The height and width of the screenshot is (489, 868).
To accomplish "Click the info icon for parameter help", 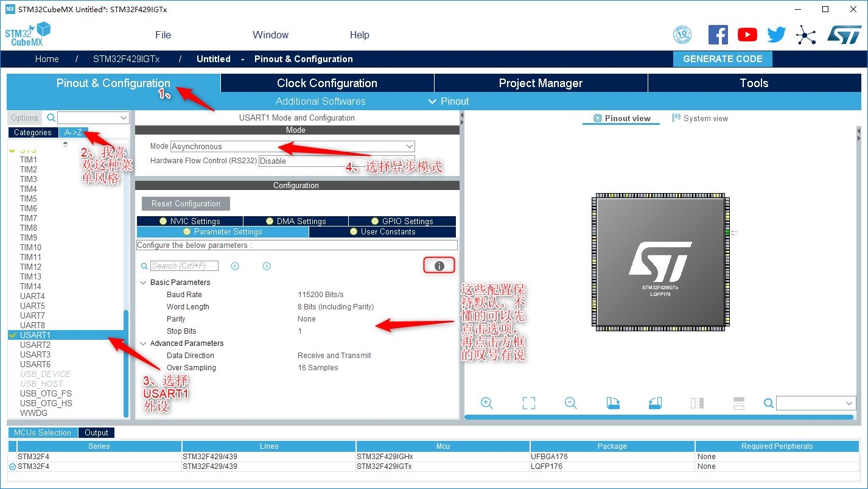I will pyautogui.click(x=439, y=265).
